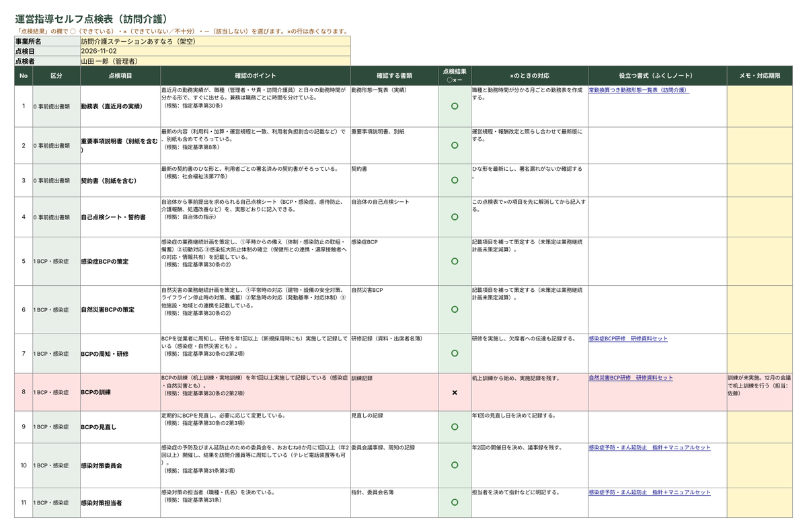Click the ○ result cell for 重要事項説明書

coord(455,145)
